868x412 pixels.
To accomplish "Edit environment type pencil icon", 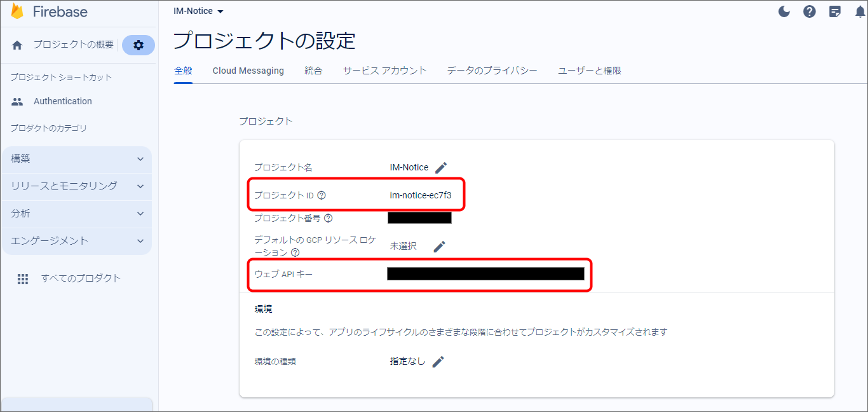I will (x=438, y=361).
